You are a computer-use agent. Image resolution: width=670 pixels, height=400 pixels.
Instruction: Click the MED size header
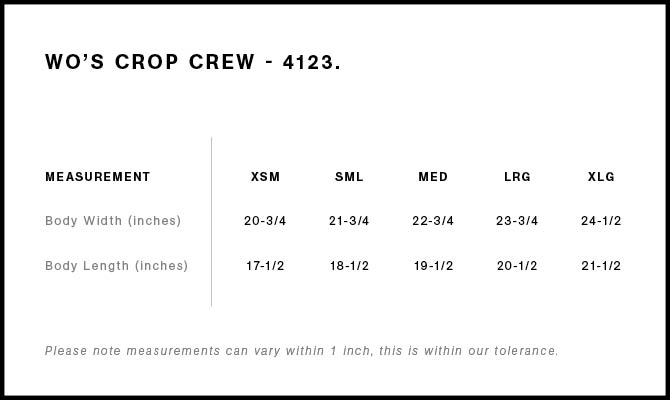coord(433,177)
